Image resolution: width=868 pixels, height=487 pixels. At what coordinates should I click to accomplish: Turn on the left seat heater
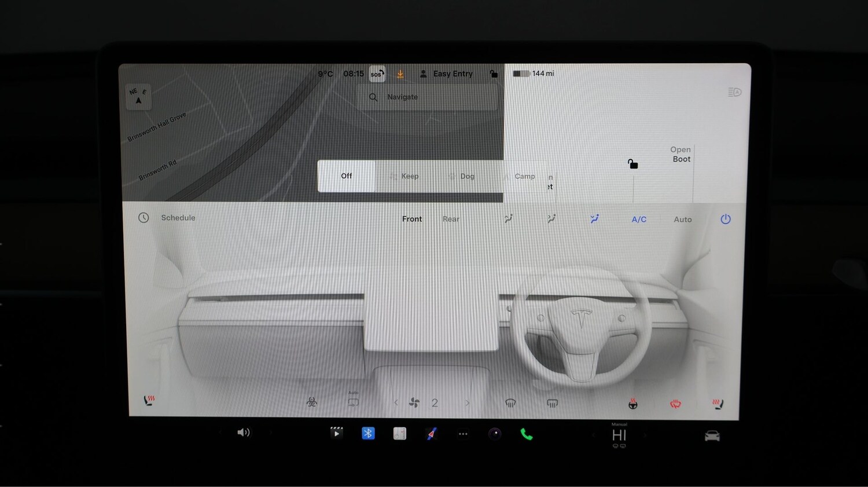point(149,400)
